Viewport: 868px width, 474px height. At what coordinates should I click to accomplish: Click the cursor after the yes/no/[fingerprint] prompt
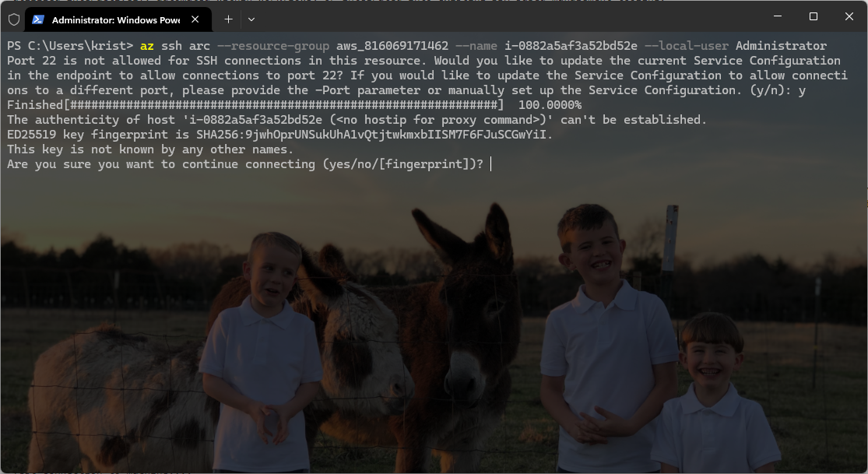492,164
